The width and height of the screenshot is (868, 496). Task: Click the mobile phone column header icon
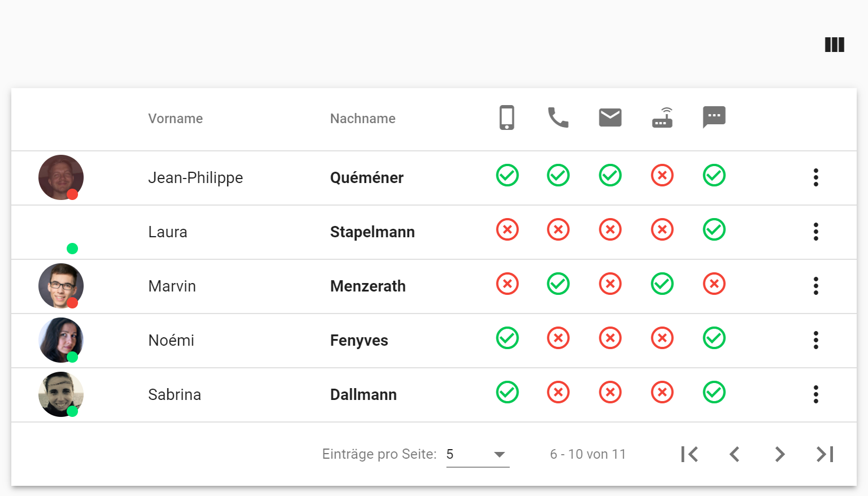507,118
